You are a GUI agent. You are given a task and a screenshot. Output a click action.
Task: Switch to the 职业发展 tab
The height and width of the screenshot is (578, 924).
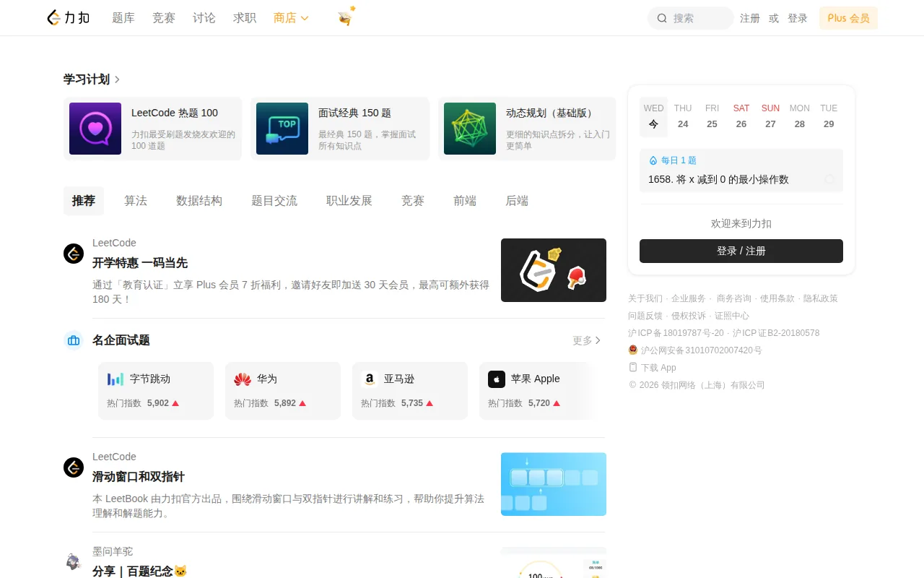coord(349,201)
